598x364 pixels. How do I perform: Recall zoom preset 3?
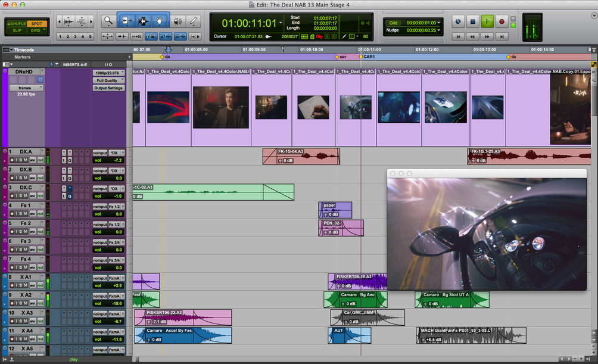tap(75, 36)
